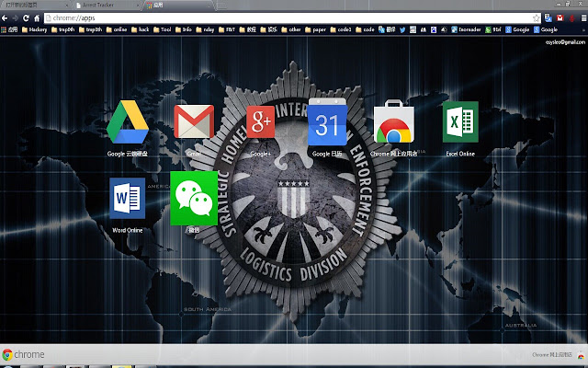Expand the other bookmark folder

point(291,29)
